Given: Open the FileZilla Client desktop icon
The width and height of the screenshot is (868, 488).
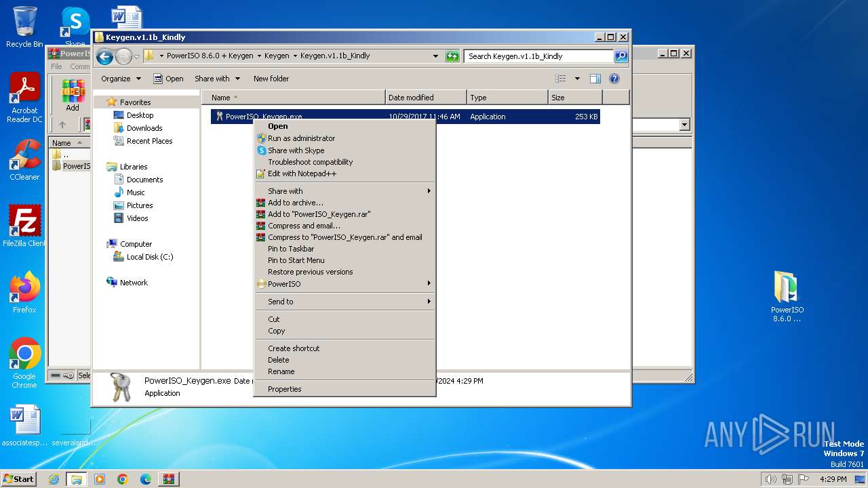Looking at the screenshot, I should click(x=24, y=226).
